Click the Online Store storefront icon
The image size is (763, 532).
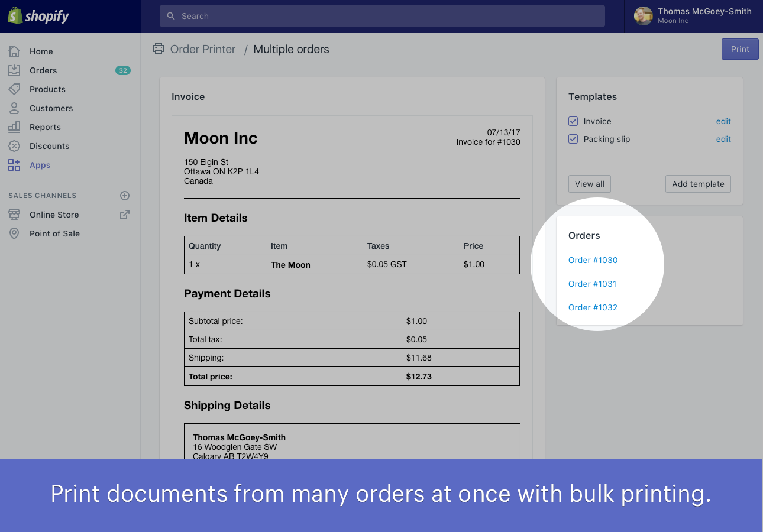point(14,215)
